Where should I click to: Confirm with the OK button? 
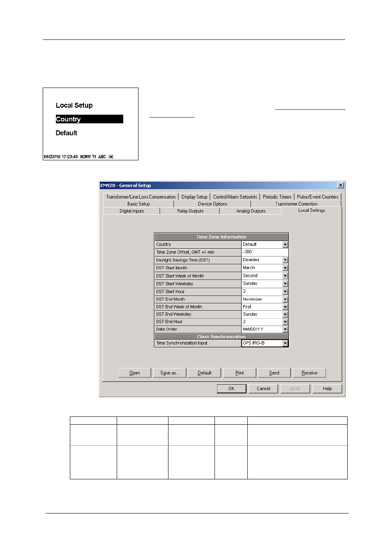click(232, 388)
